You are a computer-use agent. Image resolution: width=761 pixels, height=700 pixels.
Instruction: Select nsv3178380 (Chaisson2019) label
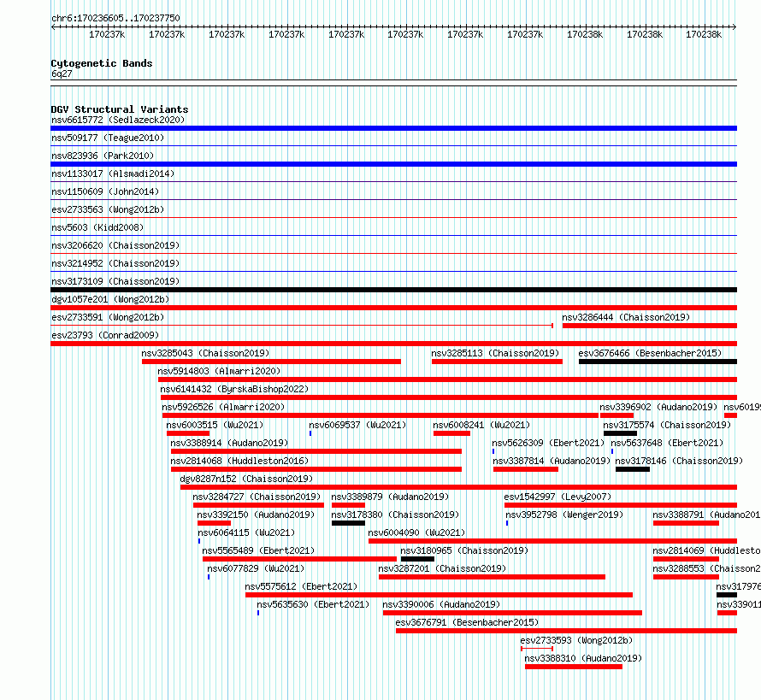pos(395,515)
